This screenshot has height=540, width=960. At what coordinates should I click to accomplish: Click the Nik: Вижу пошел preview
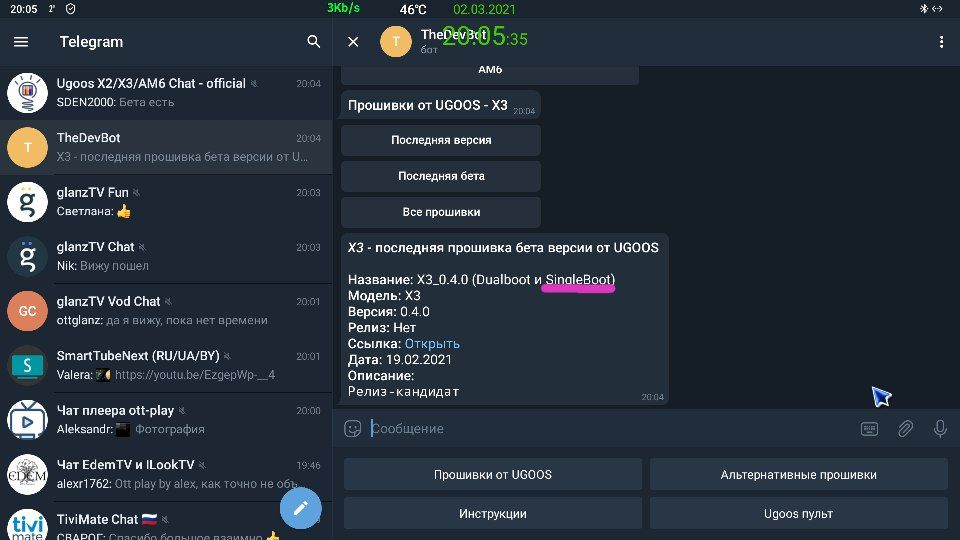[x=102, y=266]
